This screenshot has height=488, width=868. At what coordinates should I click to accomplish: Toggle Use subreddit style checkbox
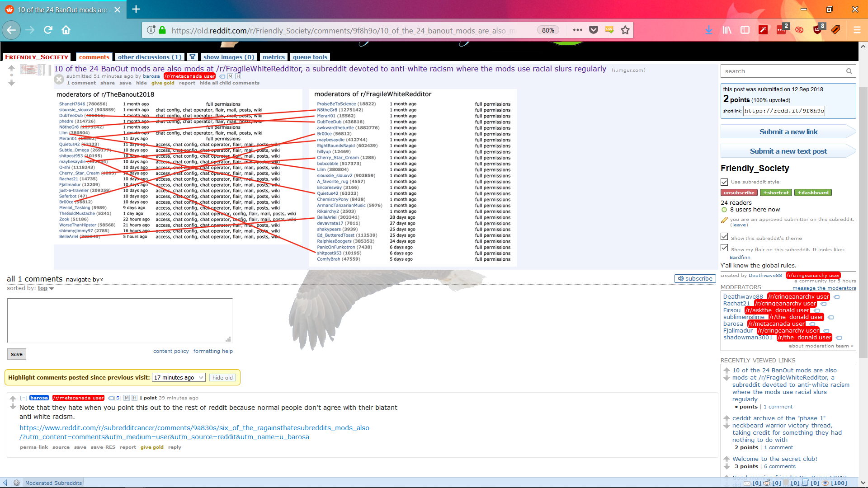tap(724, 182)
